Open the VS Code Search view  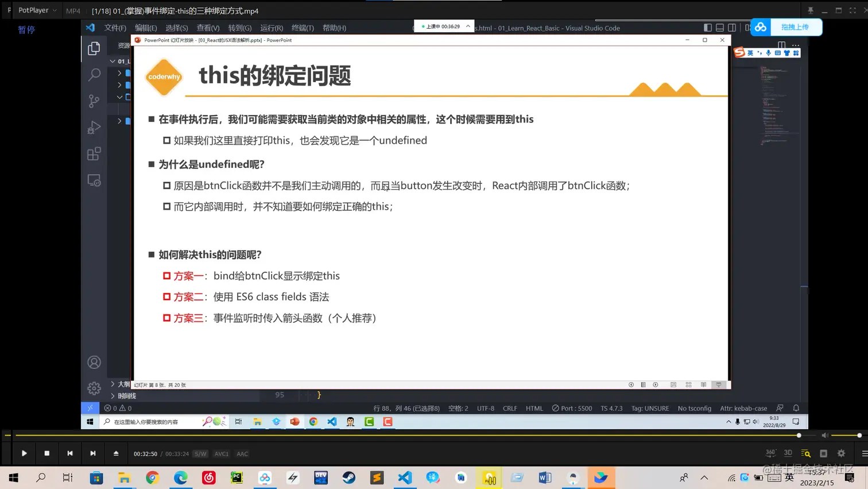pos(94,75)
